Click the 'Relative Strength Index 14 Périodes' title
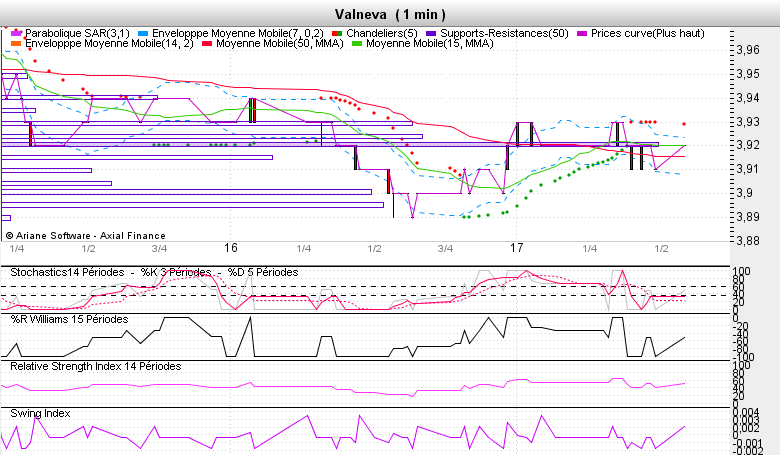Image resolution: width=780 pixels, height=455 pixels. [96, 366]
